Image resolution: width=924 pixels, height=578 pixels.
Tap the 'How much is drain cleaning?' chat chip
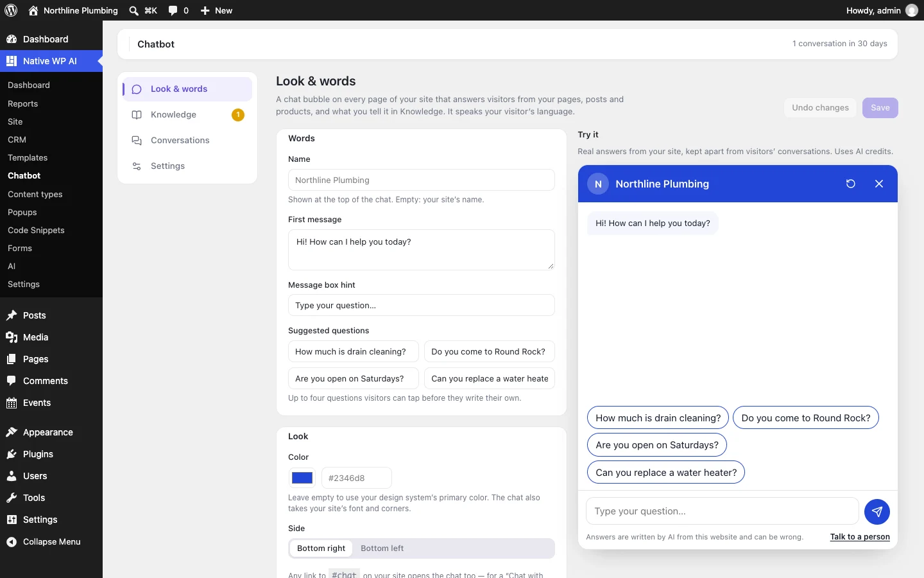pyautogui.click(x=658, y=418)
